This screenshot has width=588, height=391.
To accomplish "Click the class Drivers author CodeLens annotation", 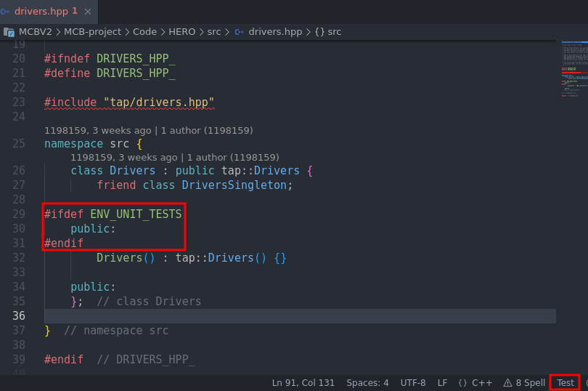I will [174, 157].
